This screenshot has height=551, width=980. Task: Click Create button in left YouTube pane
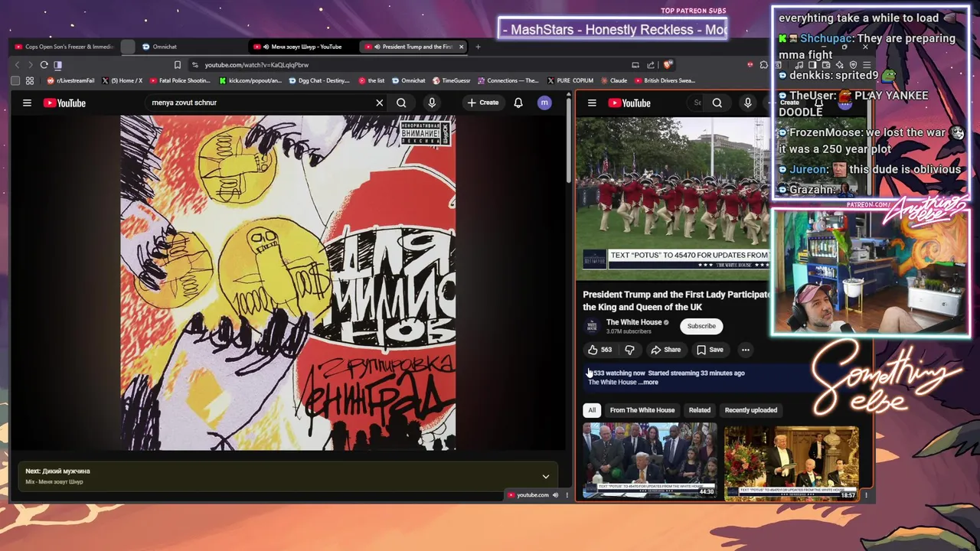[483, 103]
